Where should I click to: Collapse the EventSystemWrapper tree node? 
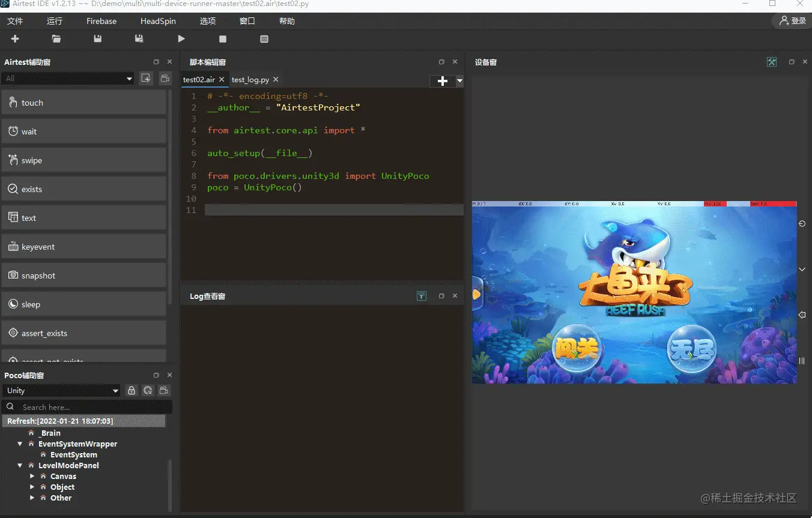[x=20, y=444]
